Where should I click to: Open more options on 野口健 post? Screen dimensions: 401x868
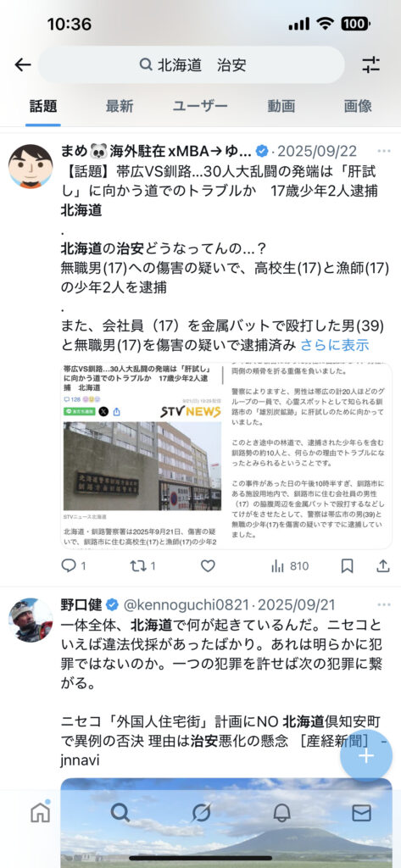(x=384, y=604)
